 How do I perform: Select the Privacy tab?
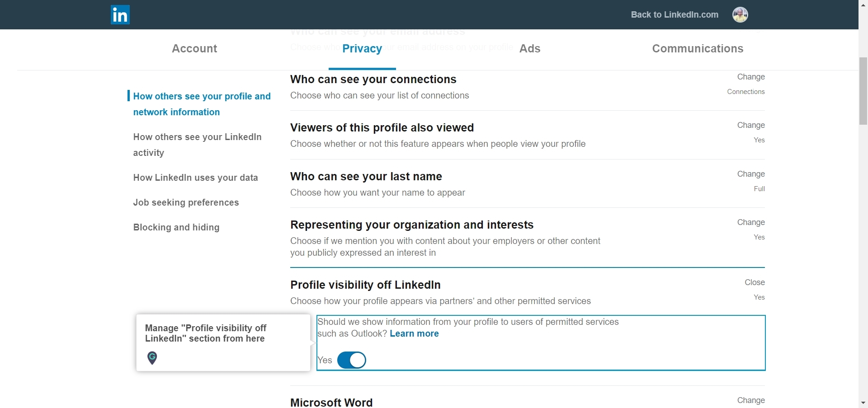click(x=362, y=48)
